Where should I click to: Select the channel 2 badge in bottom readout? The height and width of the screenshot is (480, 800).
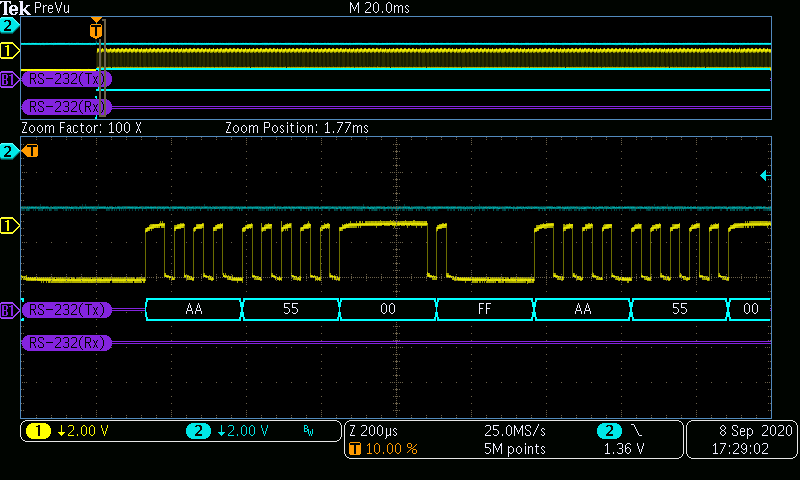pos(198,431)
